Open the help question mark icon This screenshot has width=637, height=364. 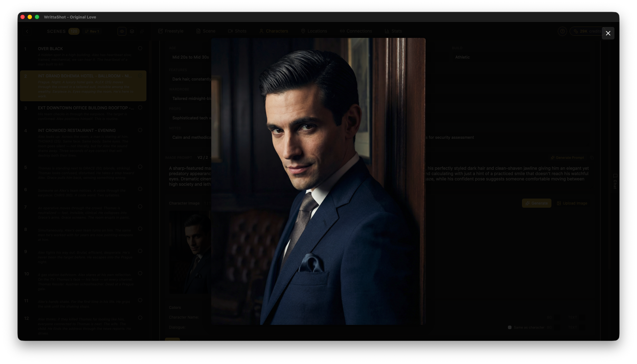[562, 31]
